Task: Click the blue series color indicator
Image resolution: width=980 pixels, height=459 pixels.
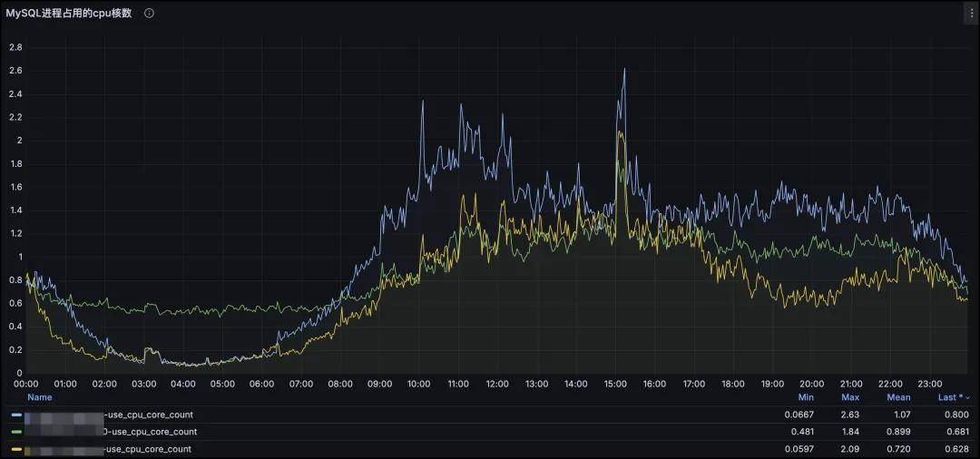Action: point(16,415)
